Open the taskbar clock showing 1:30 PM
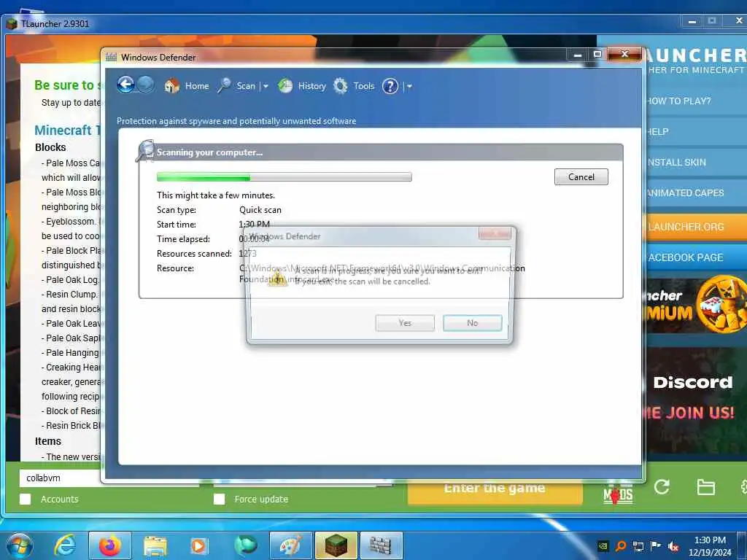747x560 pixels. [710, 546]
